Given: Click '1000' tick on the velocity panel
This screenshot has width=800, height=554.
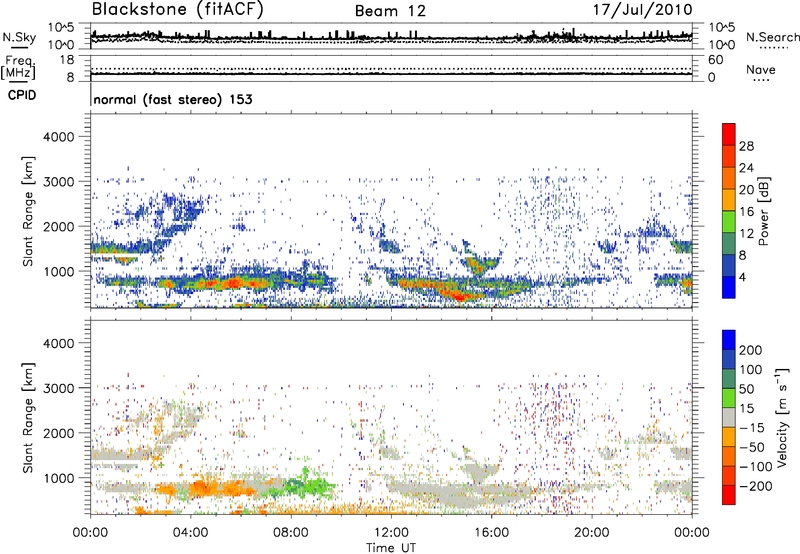Looking at the screenshot, I should 58,478.
